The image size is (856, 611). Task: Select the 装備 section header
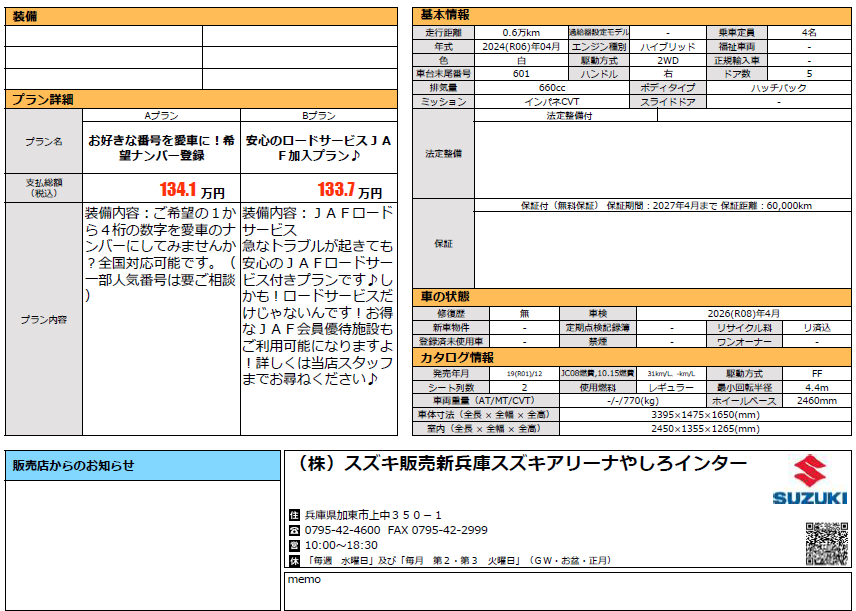(x=28, y=17)
